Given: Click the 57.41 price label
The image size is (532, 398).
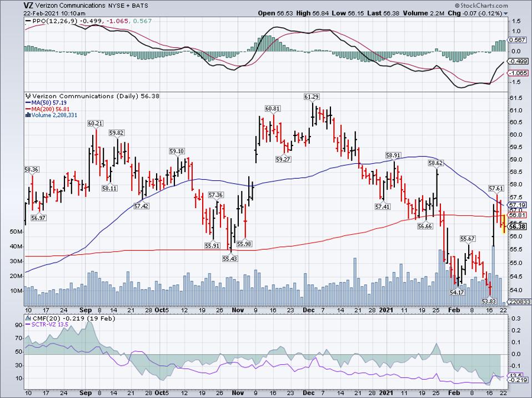Looking at the screenshot, I should (383, 206).
